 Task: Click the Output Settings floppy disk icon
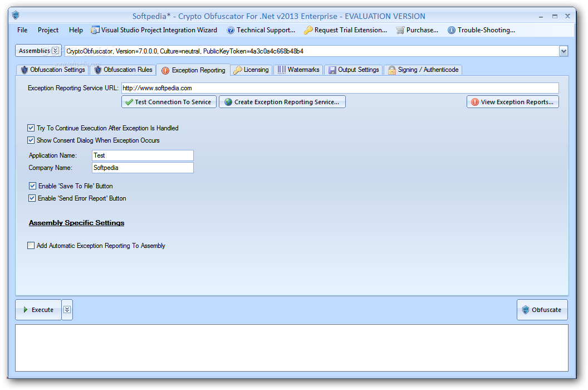tap(332, 70)
